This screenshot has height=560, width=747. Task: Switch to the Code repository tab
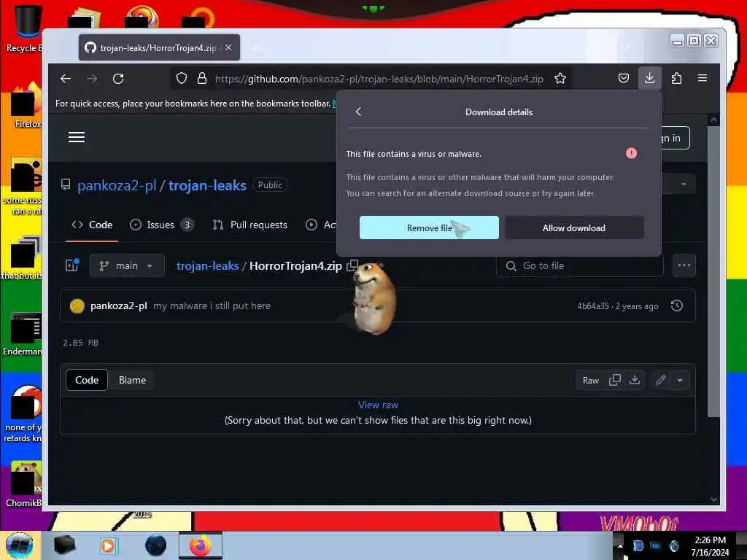[x=92, y=225]
